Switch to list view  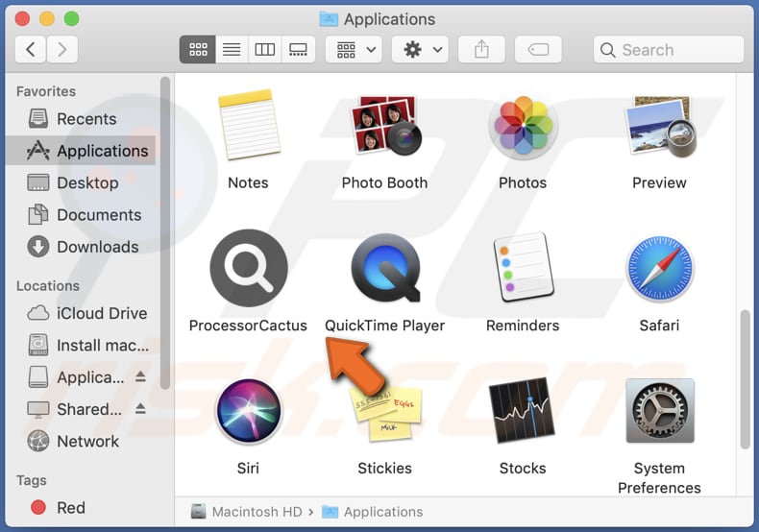click(232, 49)
